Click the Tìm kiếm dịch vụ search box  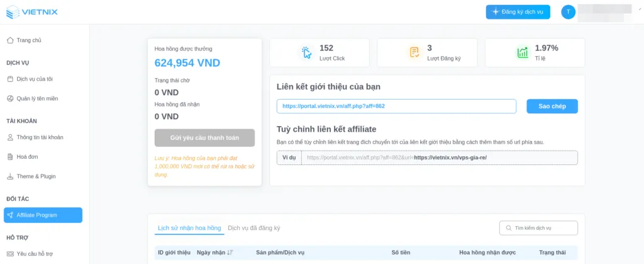pyautogui.click(x=538, y=228)
